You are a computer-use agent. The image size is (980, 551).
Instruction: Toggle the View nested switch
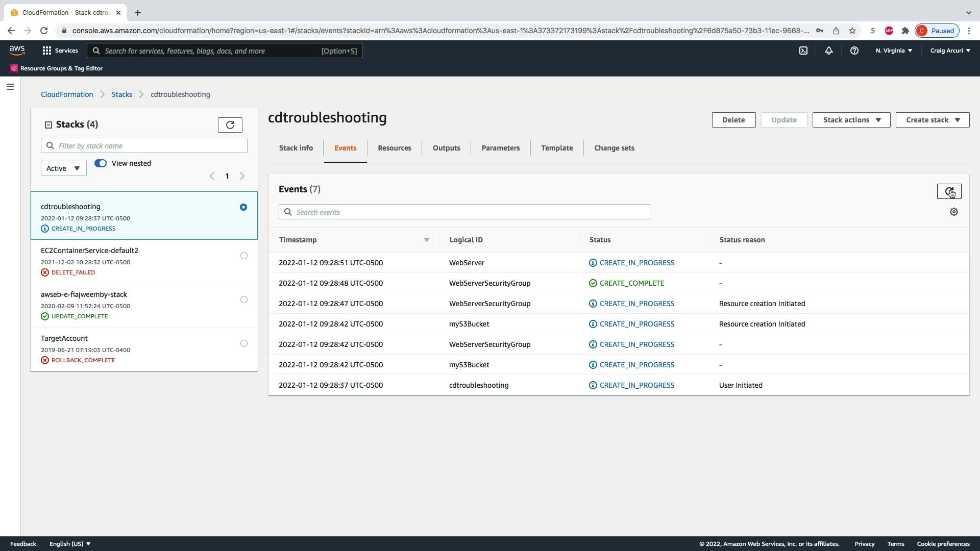coord(101,163)
